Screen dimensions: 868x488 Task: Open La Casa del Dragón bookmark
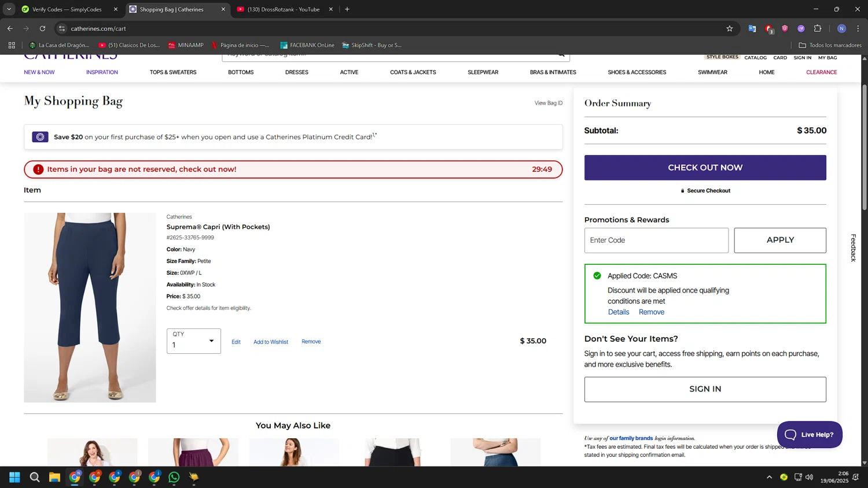click(x=59, y=45)
